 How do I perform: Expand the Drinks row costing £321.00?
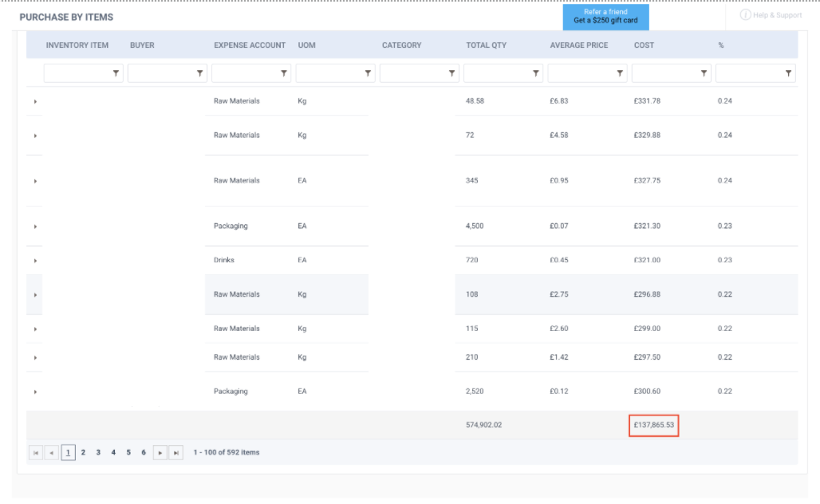coord(36,261)
